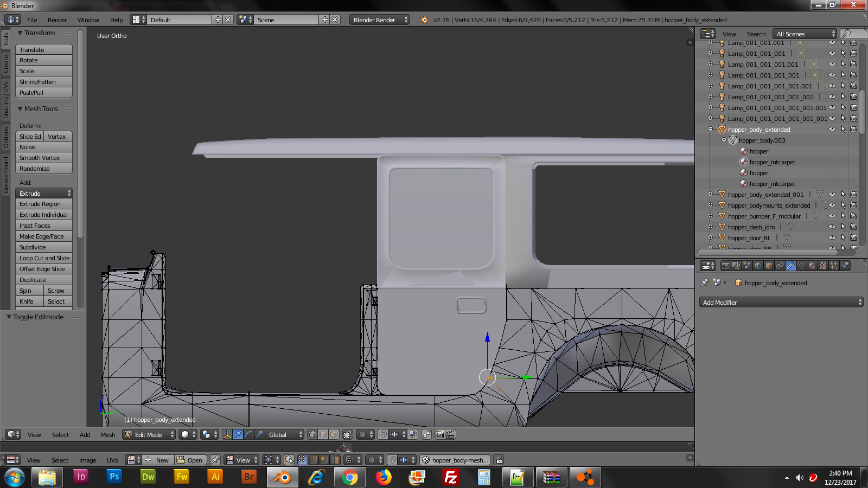Click the Extrude Region button

point(44,204)
